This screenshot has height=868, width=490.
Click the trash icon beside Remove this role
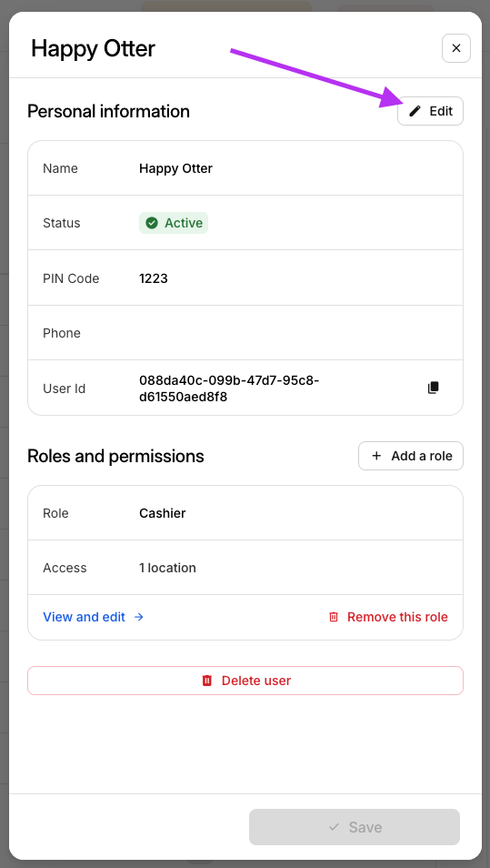[x=334, y=617]
